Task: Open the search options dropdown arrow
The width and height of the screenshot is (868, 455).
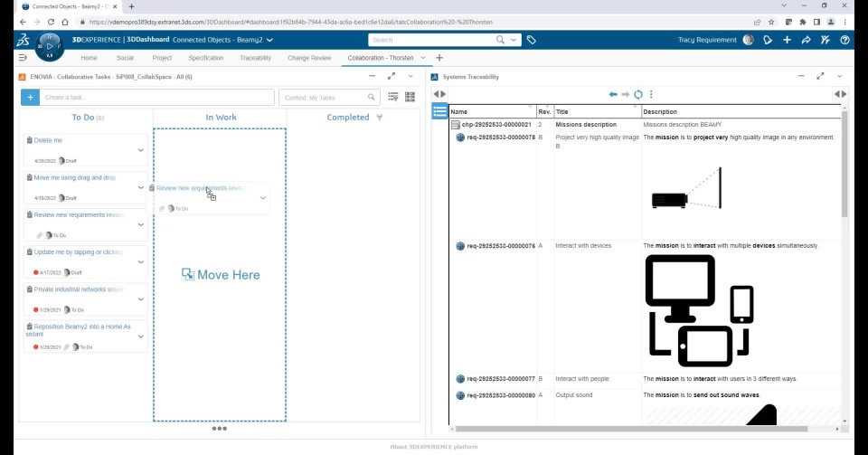Action: [x=514, y=40]
